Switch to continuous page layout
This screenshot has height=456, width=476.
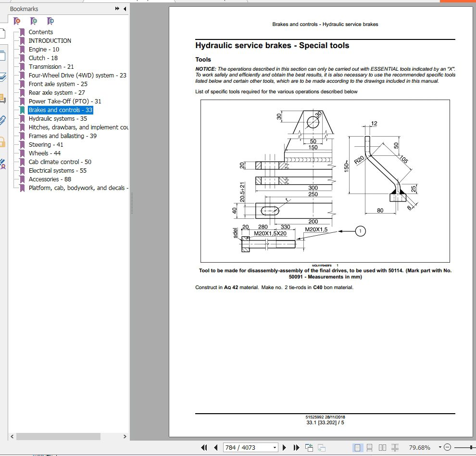tap(370, 447)
